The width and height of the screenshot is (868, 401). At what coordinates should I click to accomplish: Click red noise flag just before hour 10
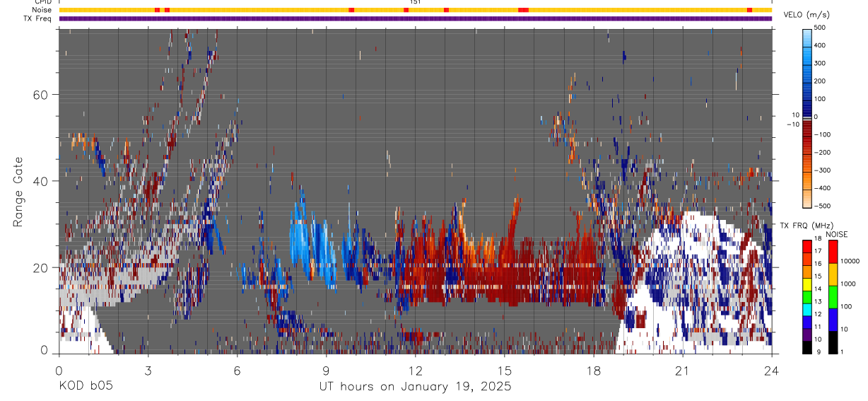[x=351, y=10]
